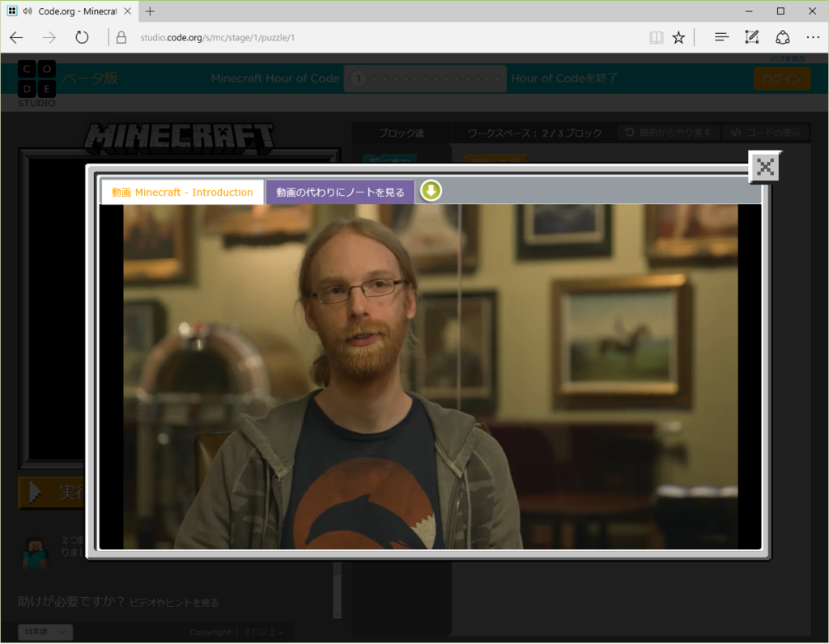
Task: Open reading view book icon
Action: point(656,37)
